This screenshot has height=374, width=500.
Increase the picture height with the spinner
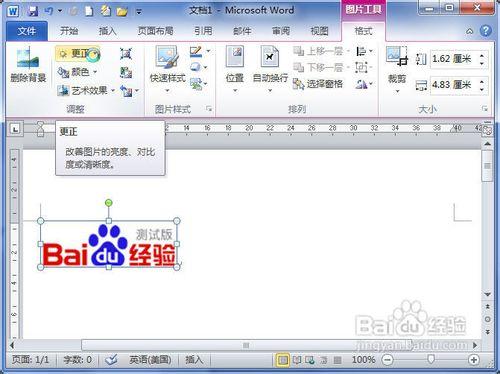[x=482, y=55]
